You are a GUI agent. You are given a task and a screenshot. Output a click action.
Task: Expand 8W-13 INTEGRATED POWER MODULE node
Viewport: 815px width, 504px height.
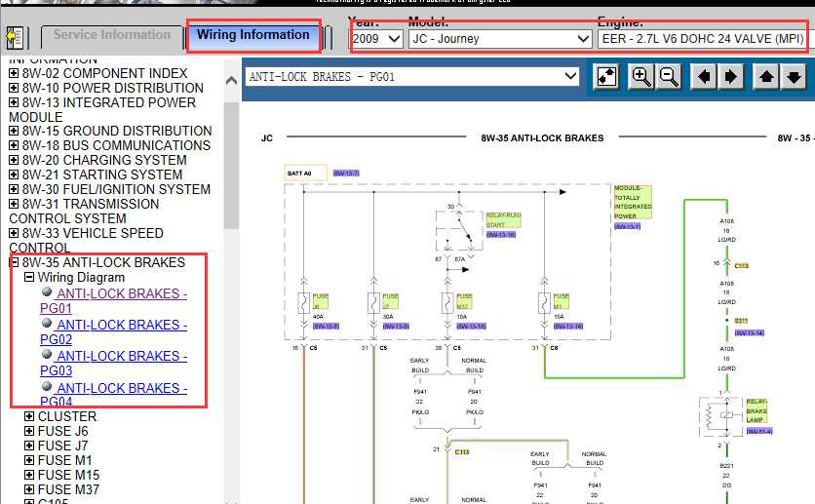(14, 102)
